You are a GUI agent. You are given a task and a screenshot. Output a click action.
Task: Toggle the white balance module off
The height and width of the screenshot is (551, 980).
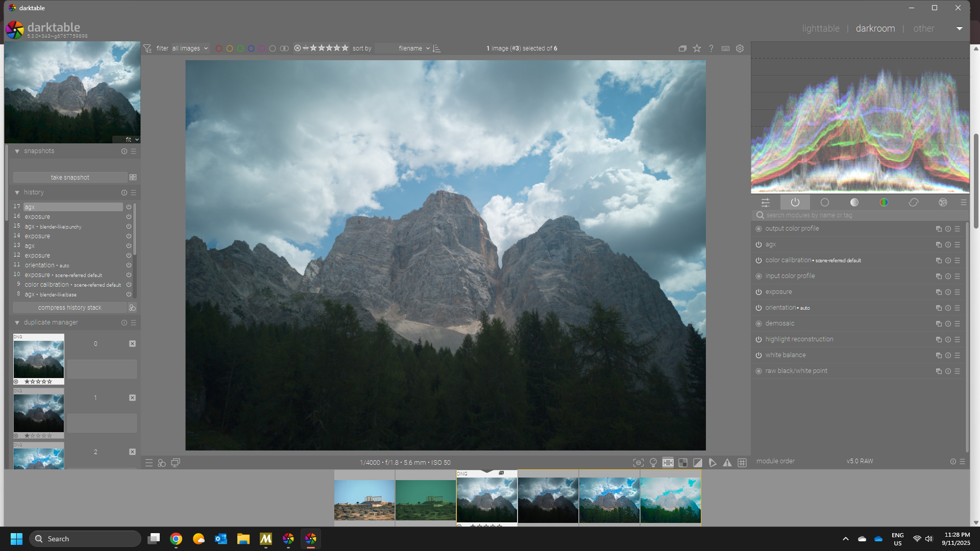point(758,355)
